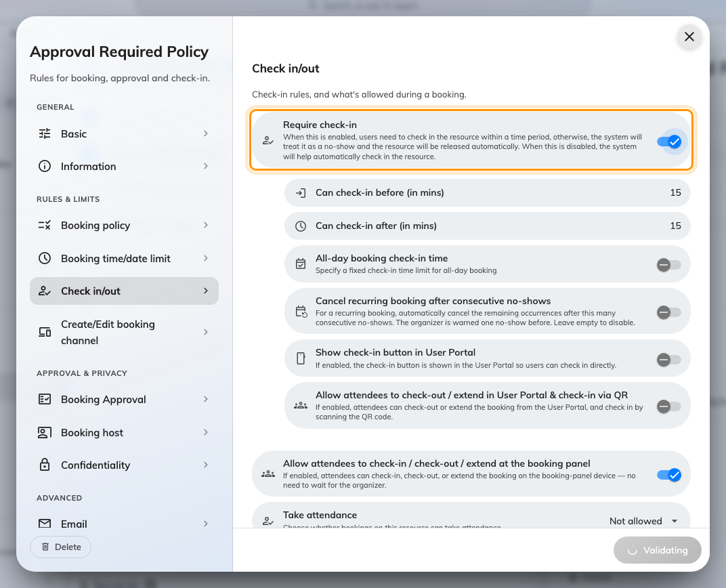
Task: Expand the Information section chevron
Action: (x=206, y=166)
